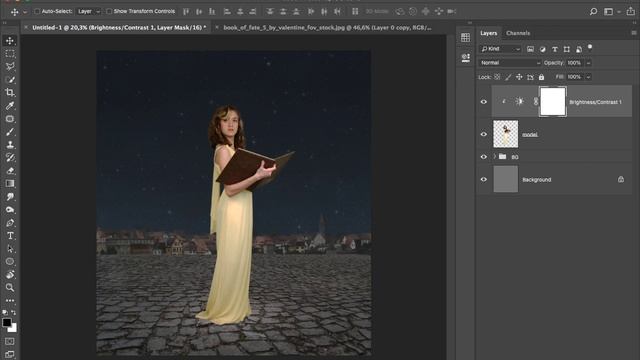
Task: Select the Healing Brush tool
Action: point(10,119)
